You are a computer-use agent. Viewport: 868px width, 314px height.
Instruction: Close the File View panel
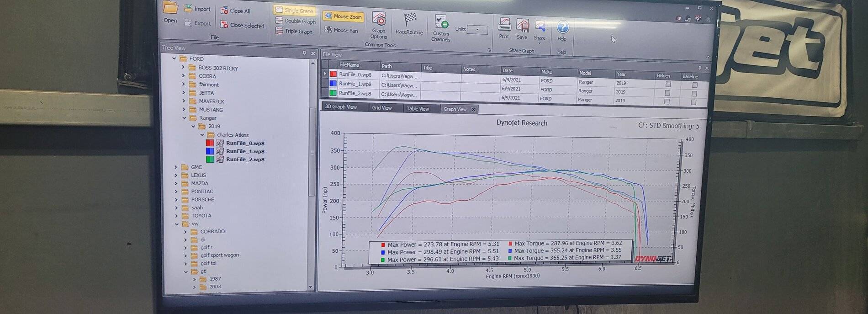pyautogui.click(x=707, y=68)
